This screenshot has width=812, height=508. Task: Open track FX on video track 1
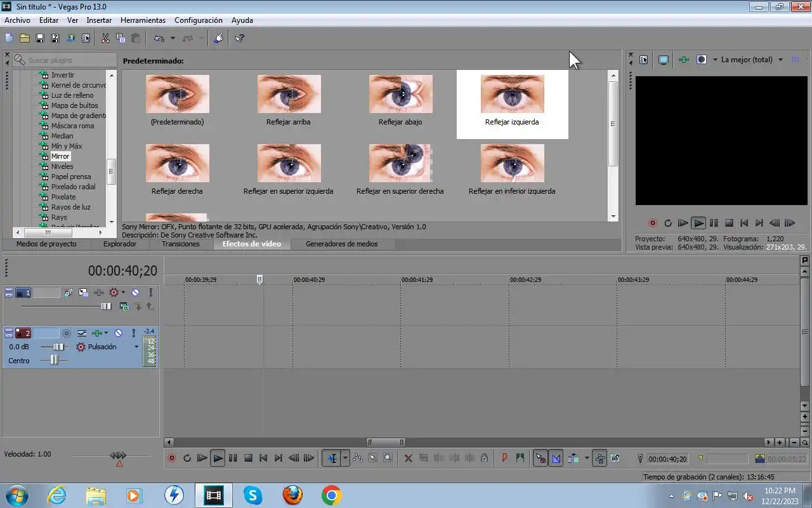(x=99, y=293)
